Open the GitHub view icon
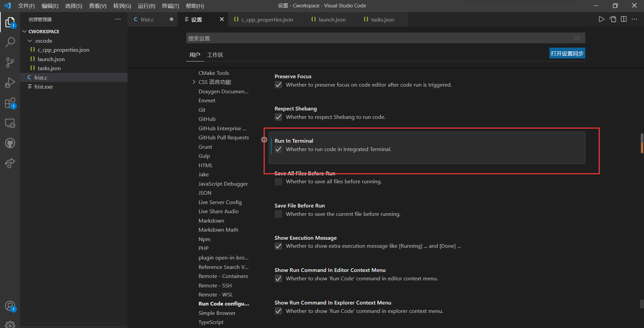 (10, 143)
